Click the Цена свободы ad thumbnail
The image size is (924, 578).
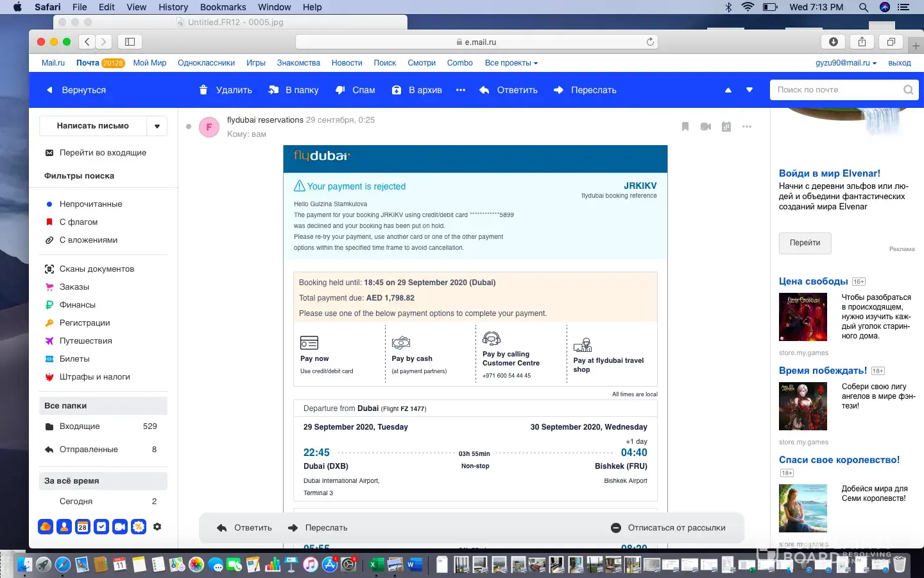click(x=803, y=317)
